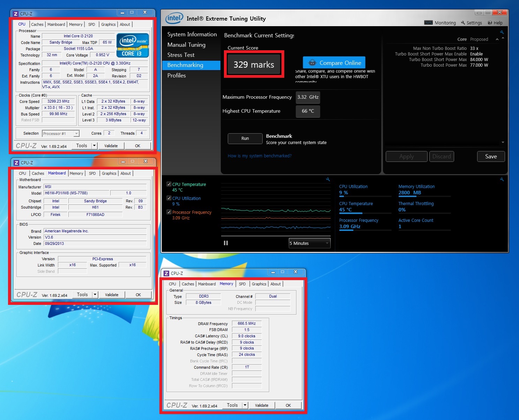Select Profiles in XTU sidebar
This screenshot has height=420, width=519.
pyautogui.click(x=176, y=75)
